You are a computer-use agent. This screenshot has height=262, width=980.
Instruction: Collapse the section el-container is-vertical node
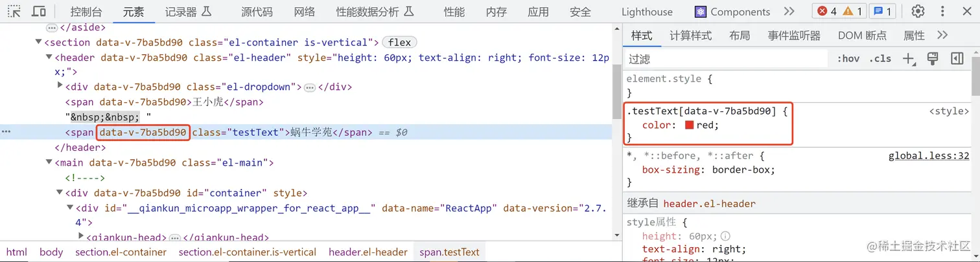[39, 42]
